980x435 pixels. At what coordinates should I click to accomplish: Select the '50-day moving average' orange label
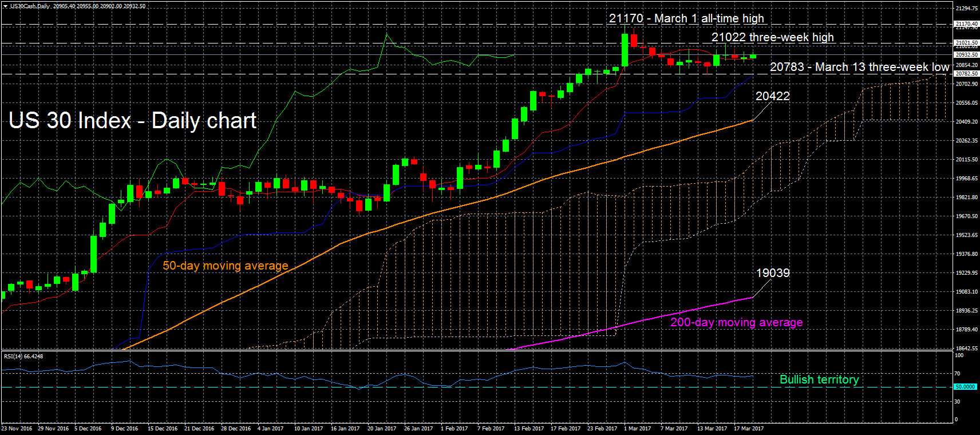click(226, 266)
